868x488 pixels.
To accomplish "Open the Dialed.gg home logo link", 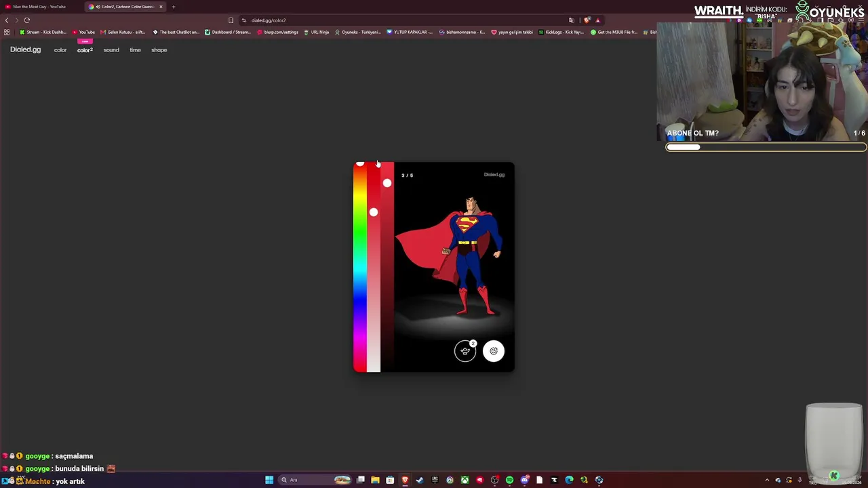I will point(25,49).
